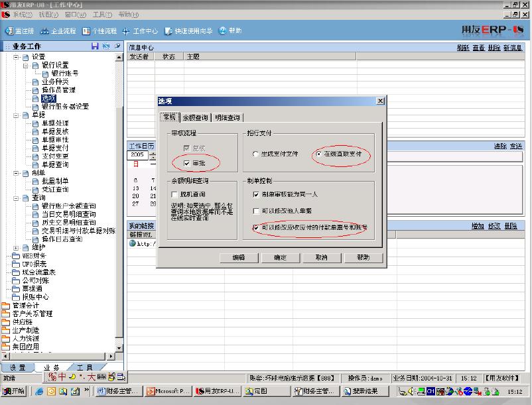Open the 系统 menu
Viewport: 532px width, 405px height.
[x=23, y=15]
